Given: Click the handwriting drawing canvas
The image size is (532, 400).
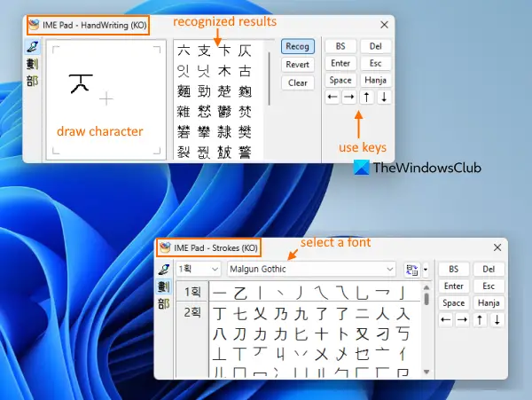Looking at the screenshot, I should pyautogui.click(x=106, y=99).
